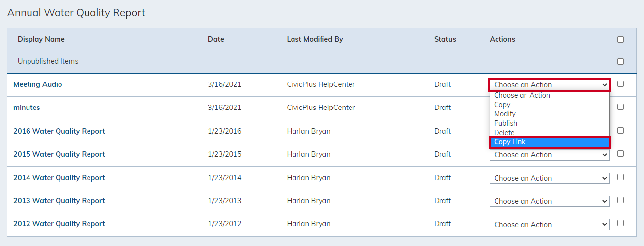This screenshot has height=246, width=644.
Task: Tick the select-all checkbox in header row
Action: [x=620, y=39]
